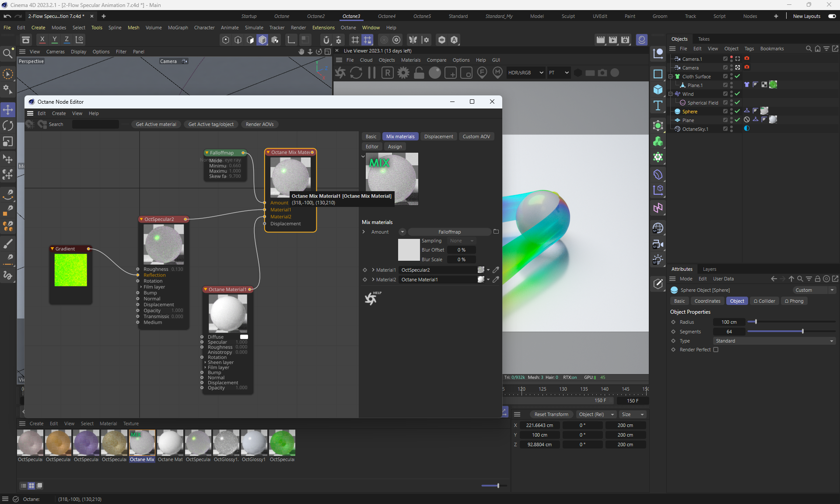
Task: Click the Live Viewer lock resolution icon
Action: coord(419,73)
